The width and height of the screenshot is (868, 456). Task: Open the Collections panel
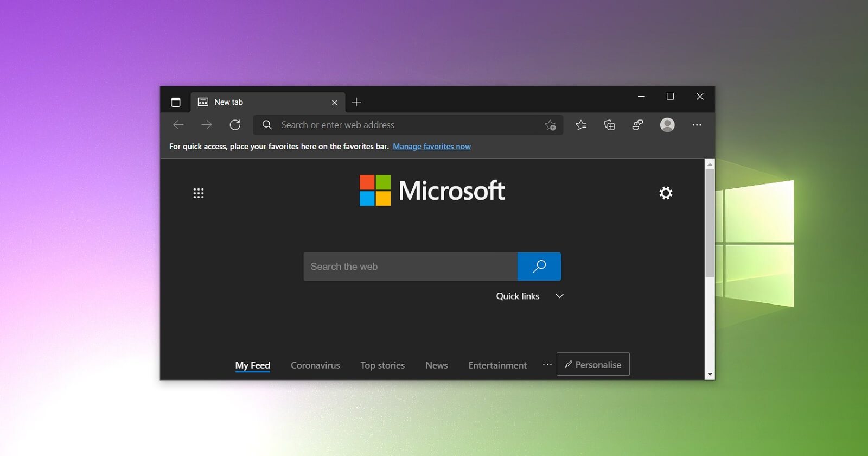point(609,125)
